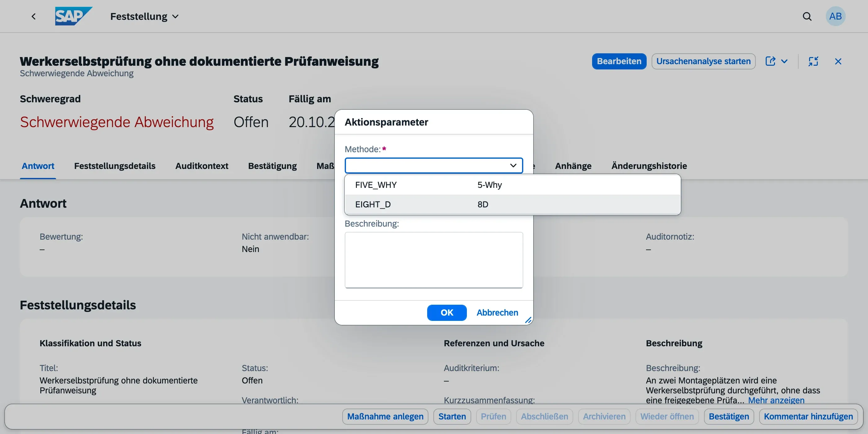
Task: Click the Prüfen footer button
Action: (493, 416)
